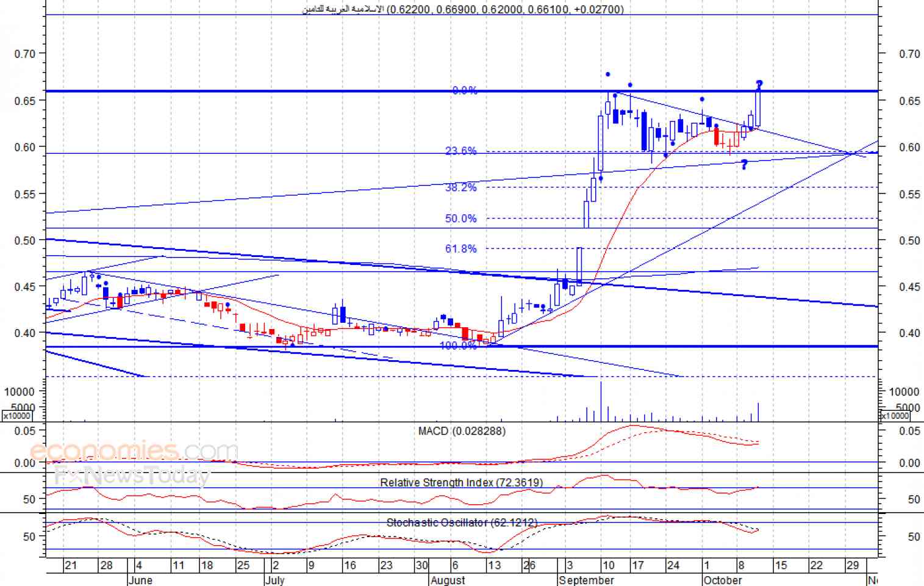The image size is (924, 586).
Task: Click the 0.40 price label on left axis
Action: 25,333
